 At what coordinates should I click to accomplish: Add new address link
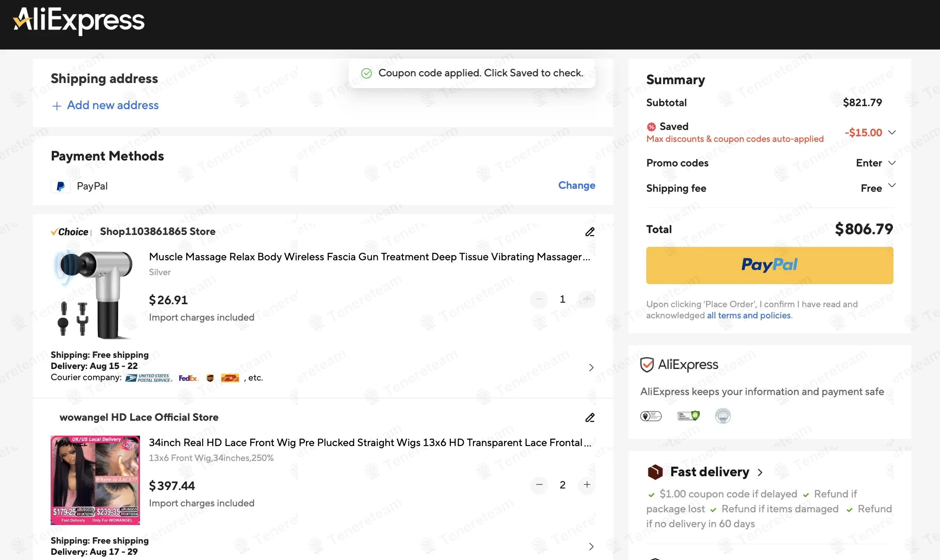click(113, 105)
